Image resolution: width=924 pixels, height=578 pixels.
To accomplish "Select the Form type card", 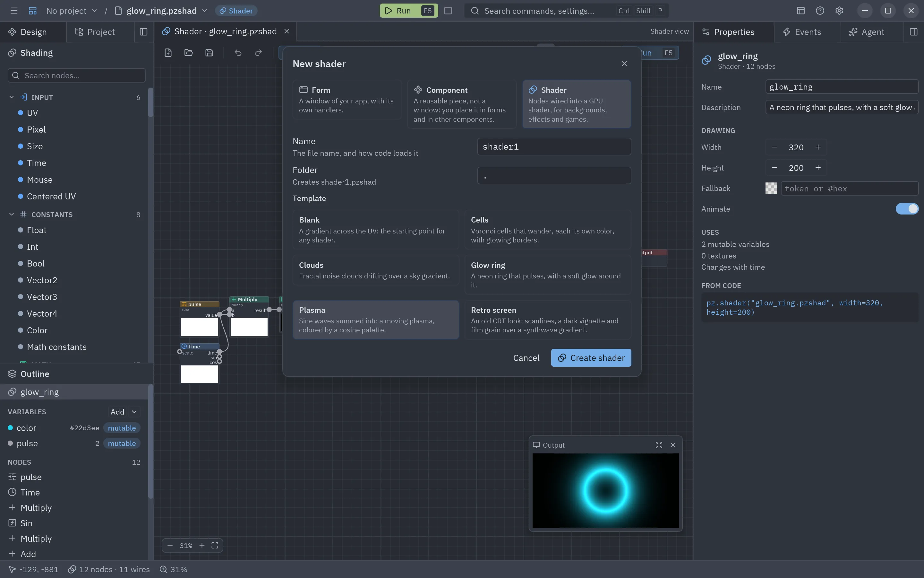I will pos(347,100).
